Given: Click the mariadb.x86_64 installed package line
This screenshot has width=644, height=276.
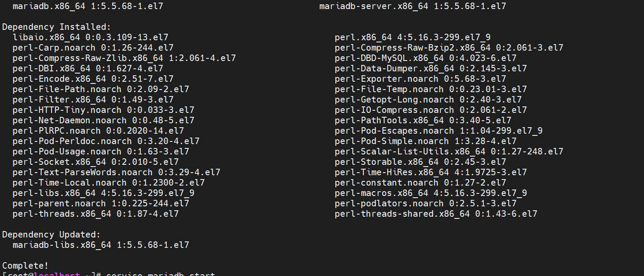Looking at the screenshot, I should coord(87,6).
